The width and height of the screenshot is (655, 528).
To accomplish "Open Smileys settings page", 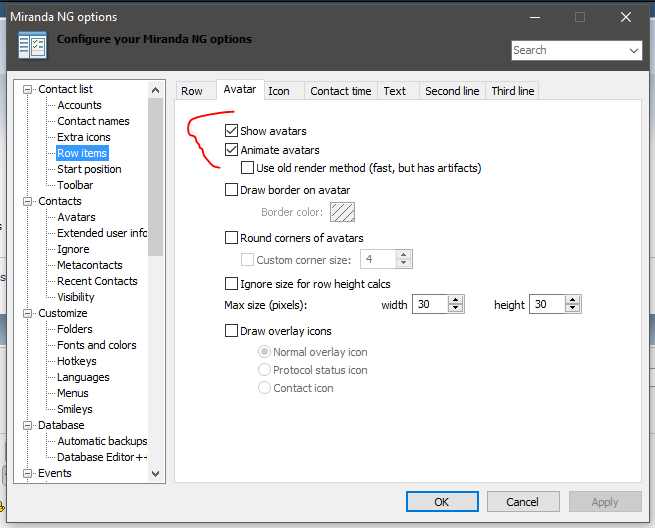I will coord(74,409).
